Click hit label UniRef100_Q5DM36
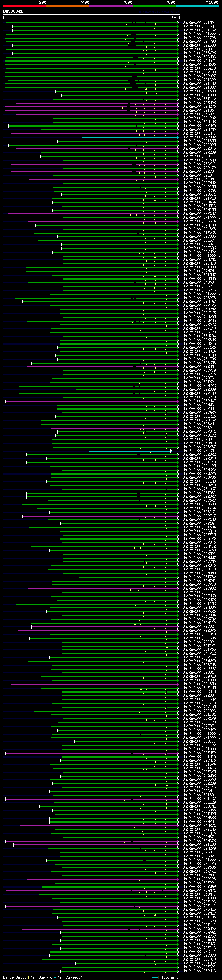Image resolution: width=222 pixels, height=980 pixels. 199,279
